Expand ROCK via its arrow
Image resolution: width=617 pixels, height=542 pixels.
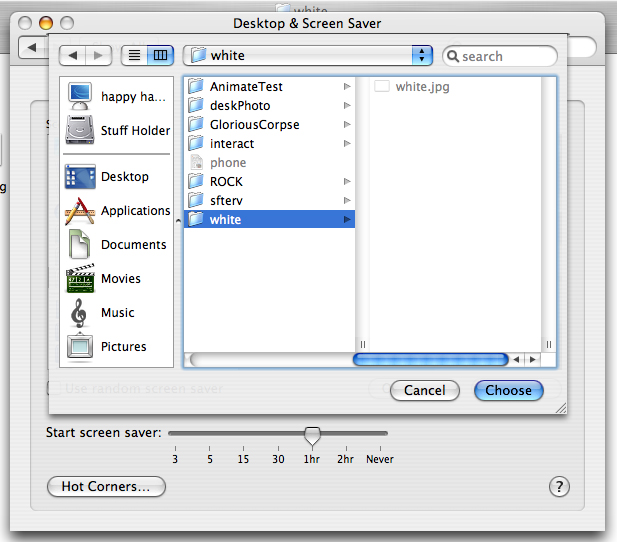(x=347, y=181)
